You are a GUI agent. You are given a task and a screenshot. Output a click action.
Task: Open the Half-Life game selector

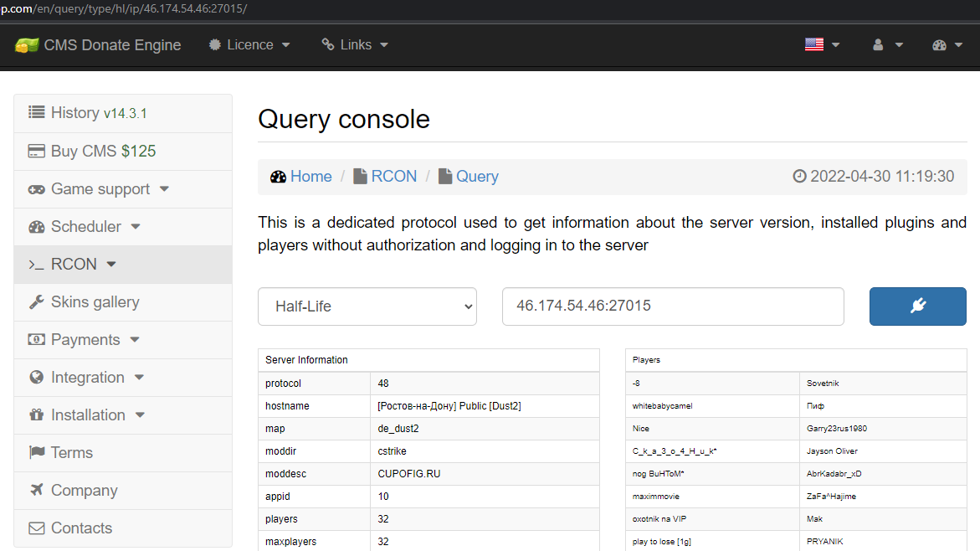point(367,306)
